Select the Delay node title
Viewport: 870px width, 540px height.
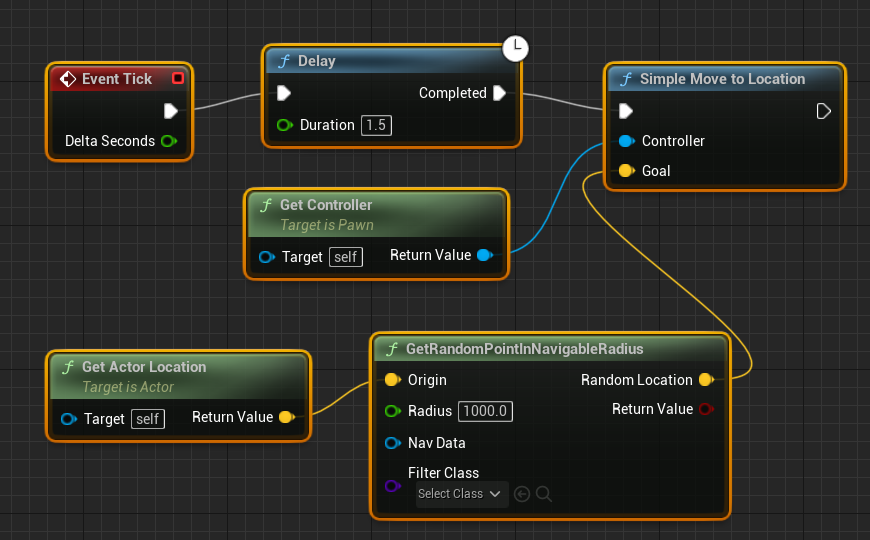click(316, 61)
